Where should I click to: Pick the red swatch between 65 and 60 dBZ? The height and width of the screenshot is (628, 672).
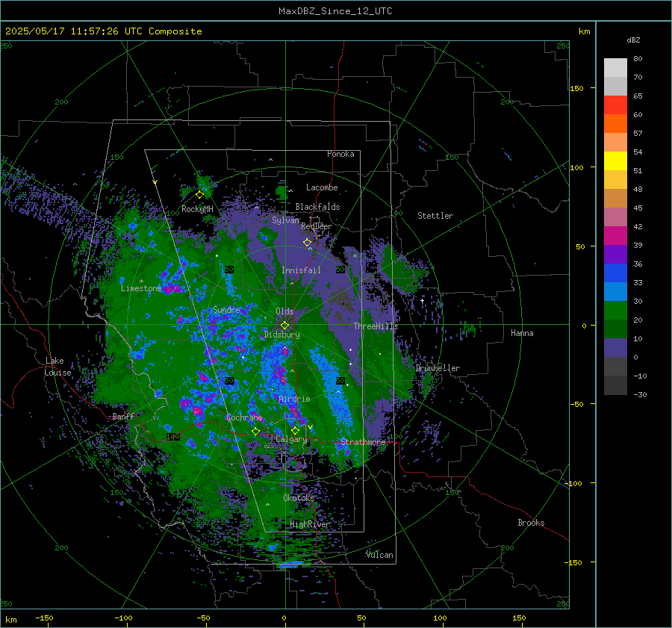pyautogui.click(x=615, y=105)
